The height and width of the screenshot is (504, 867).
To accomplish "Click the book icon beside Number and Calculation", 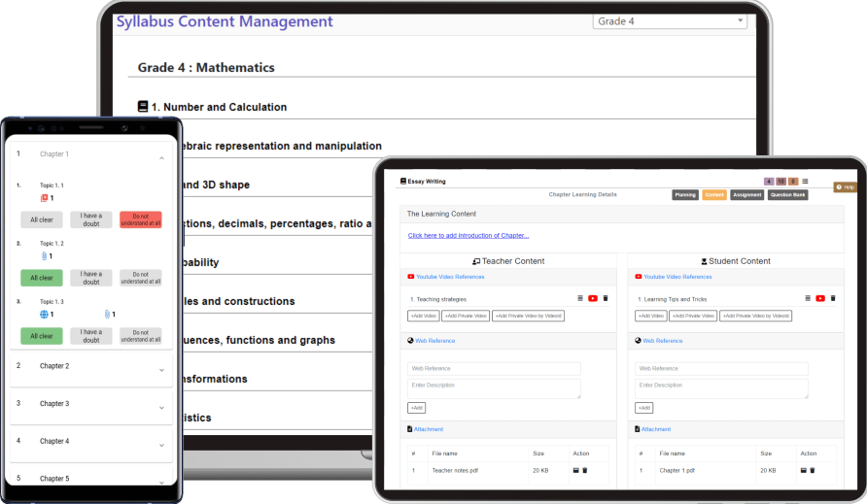I will tap(143, 106).
